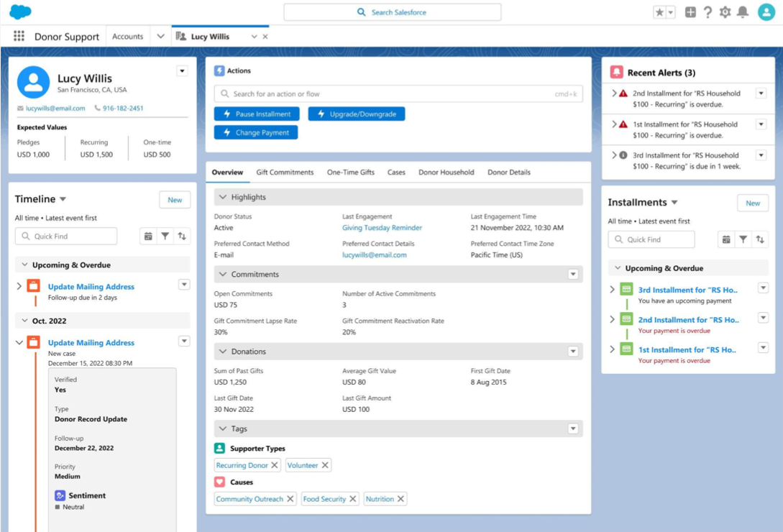Collapse the Commitments section
Image resolution: width=783 pixels, height=532 pixels.
click(x=223, y=274)
